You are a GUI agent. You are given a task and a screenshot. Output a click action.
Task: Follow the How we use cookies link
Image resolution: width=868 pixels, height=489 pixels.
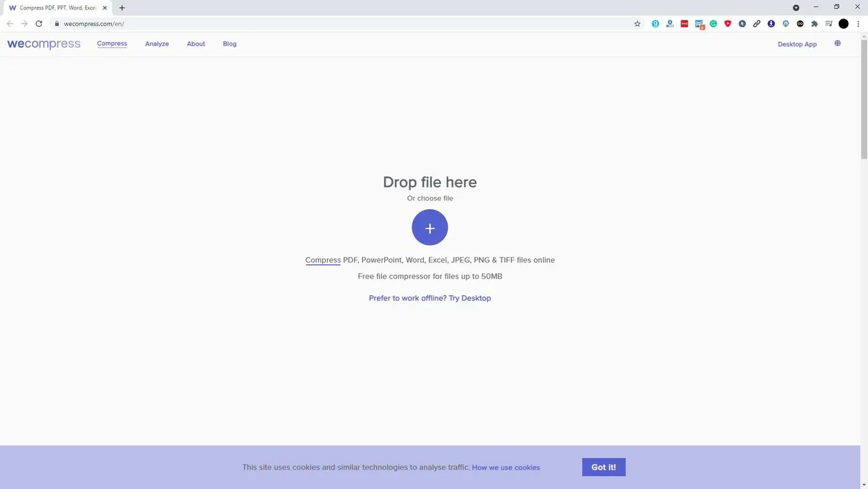click(506, 467)
